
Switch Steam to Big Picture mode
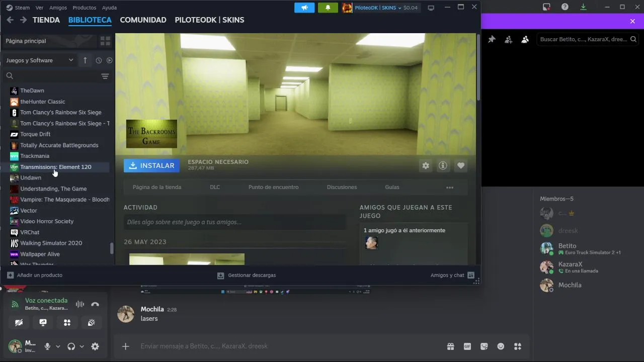431,8
